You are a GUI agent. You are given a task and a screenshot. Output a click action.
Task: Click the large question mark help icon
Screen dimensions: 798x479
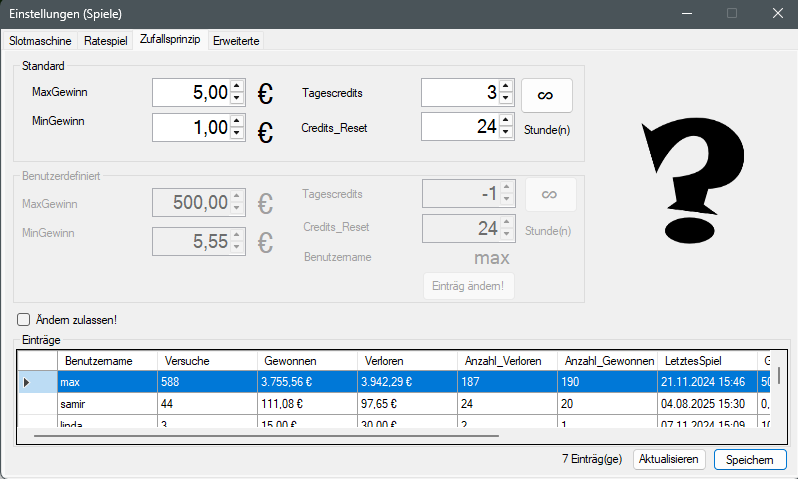click(692, 182)
